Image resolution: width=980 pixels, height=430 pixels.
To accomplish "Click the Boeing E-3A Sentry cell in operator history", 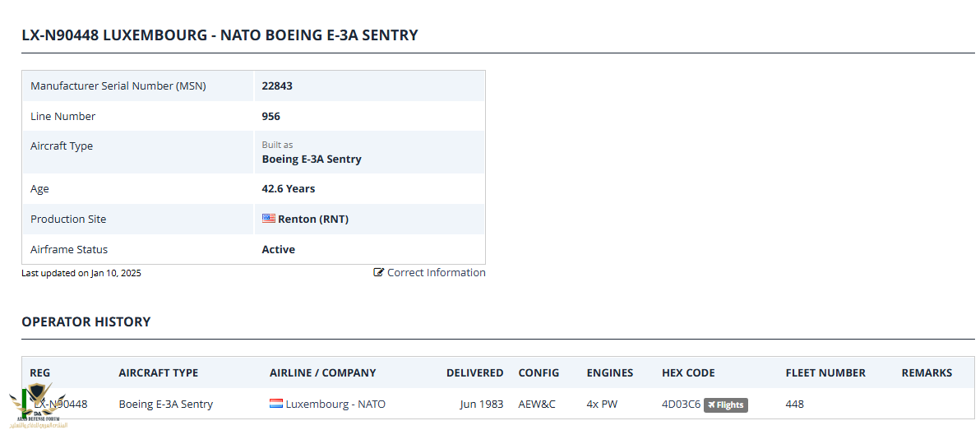I will coord(165,405).
